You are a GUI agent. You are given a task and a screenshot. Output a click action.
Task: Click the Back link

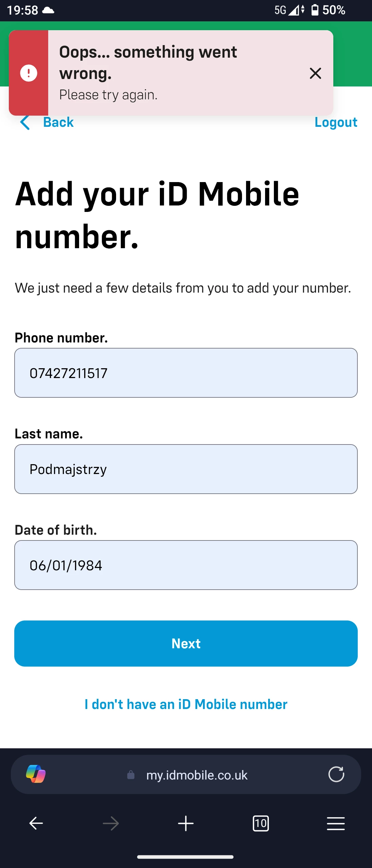(x=58, y=122)
